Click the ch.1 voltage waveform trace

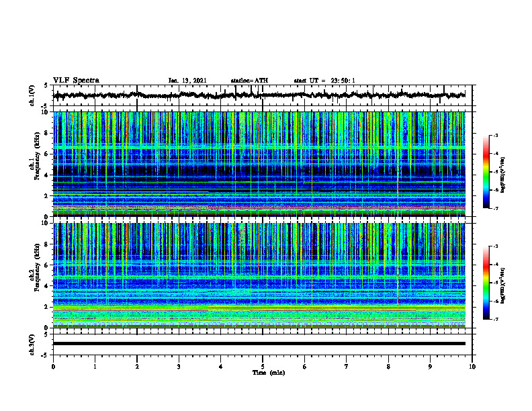click(259, 95)
